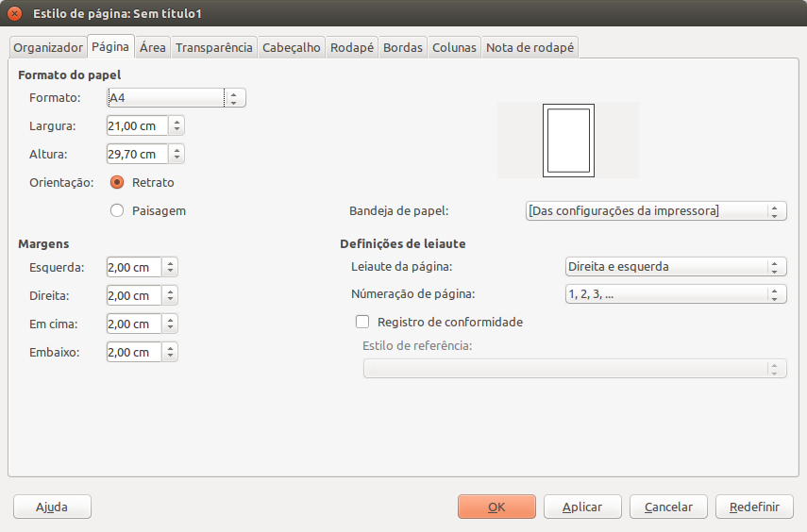The width and height of the screenshot is (807, 532).
Task: Open the Bordas tab
Action: coord(403,47)
